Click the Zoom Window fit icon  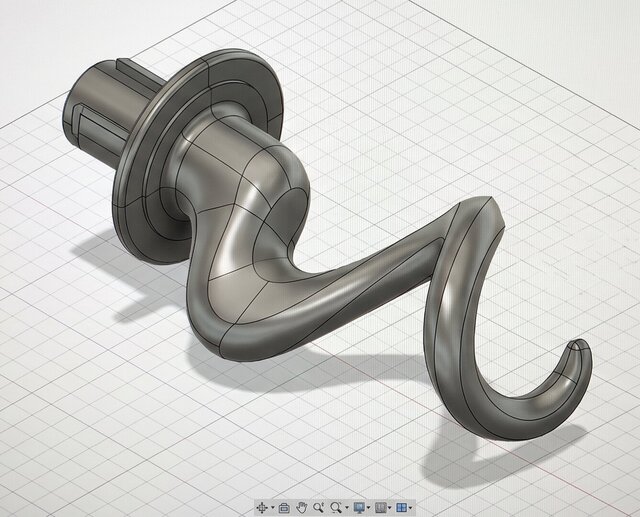(x=336, y=508)
